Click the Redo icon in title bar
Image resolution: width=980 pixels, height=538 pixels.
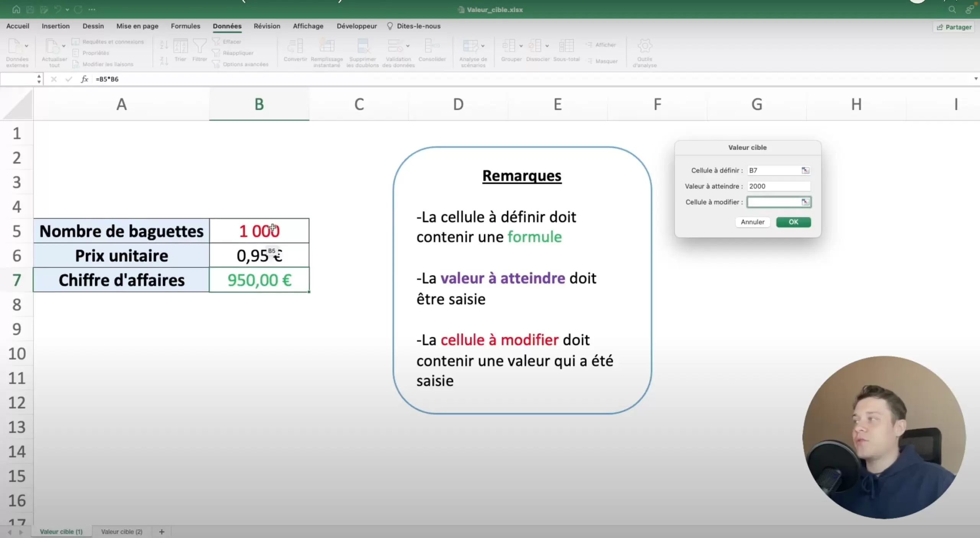[78, 10]
